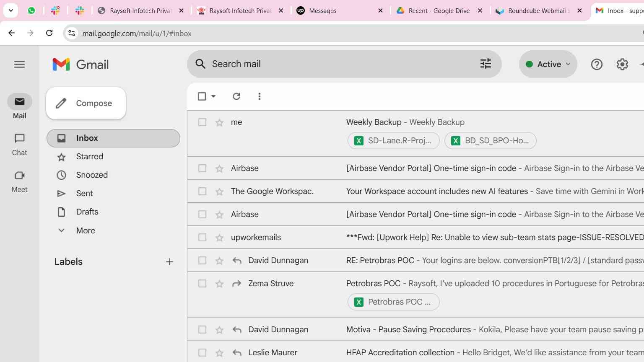This screenshot has width=644, height=362.
Task: Click the browser back arrow
Action: click(12, 33)
